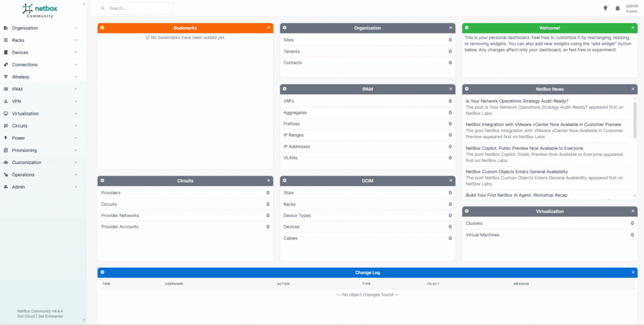This screenshot has height=325, width=644.
Task: Remove the NetBox News widget
Action: pyautogui.click(x=633, y=89)
